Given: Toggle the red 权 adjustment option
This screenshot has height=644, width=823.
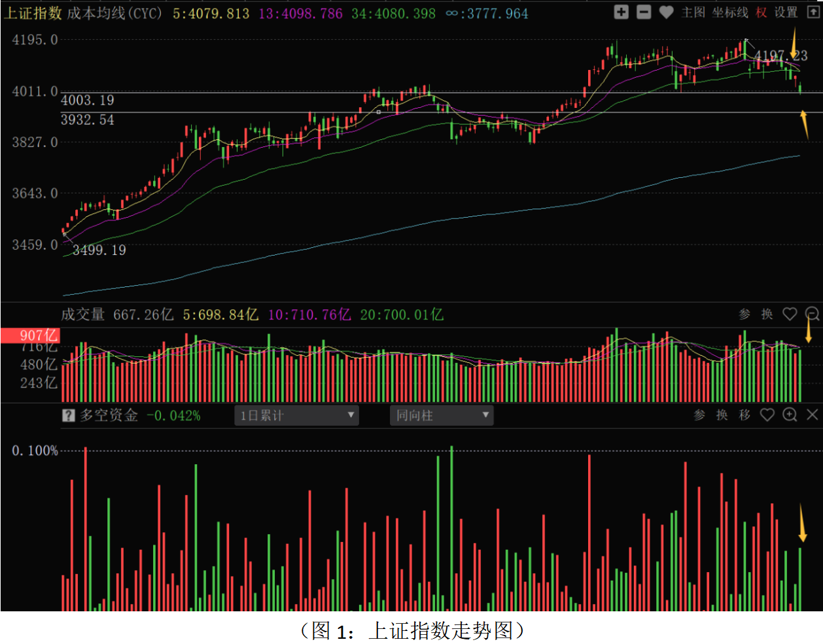Looking at the screenshot, I should click(761, 12).
